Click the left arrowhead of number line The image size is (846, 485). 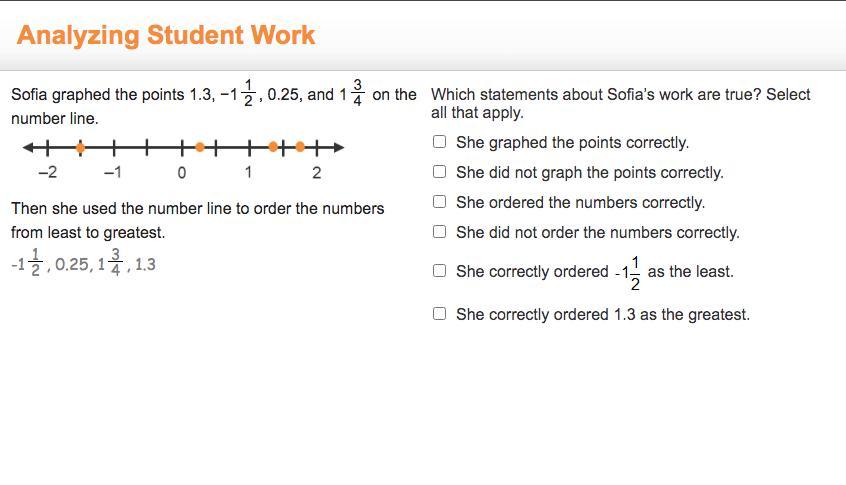[x=28, y=147]
